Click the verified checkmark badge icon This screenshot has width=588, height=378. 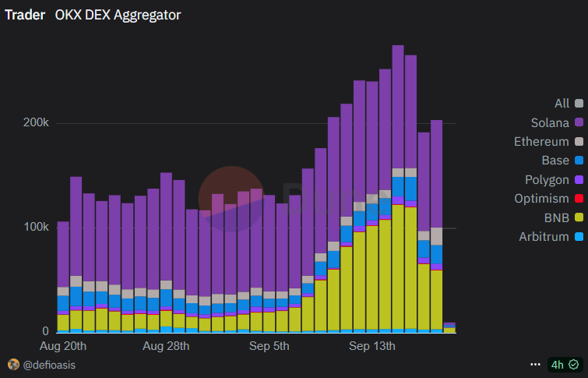click(574, 365)
